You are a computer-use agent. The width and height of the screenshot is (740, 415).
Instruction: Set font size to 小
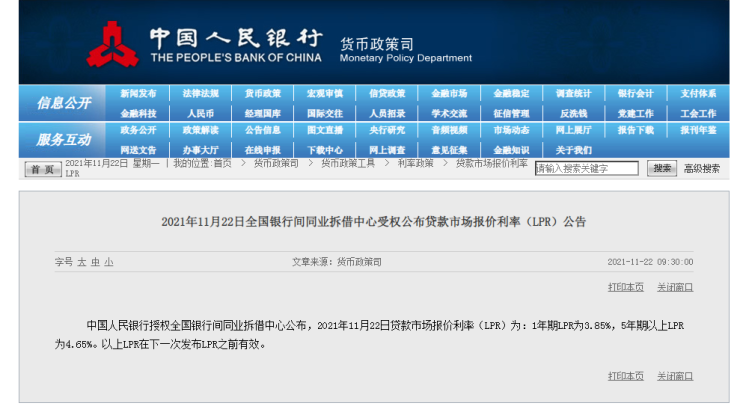tap(109, 262)
